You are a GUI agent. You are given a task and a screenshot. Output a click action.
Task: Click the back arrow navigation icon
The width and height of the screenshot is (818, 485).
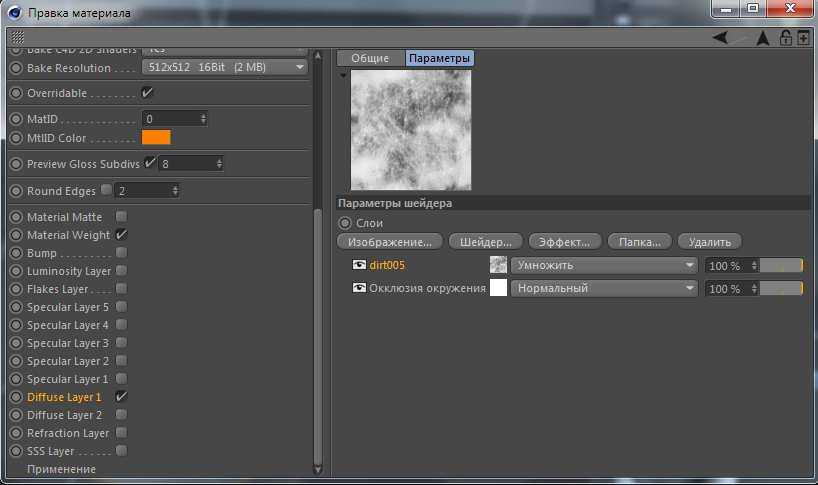[x=720, y=38]
